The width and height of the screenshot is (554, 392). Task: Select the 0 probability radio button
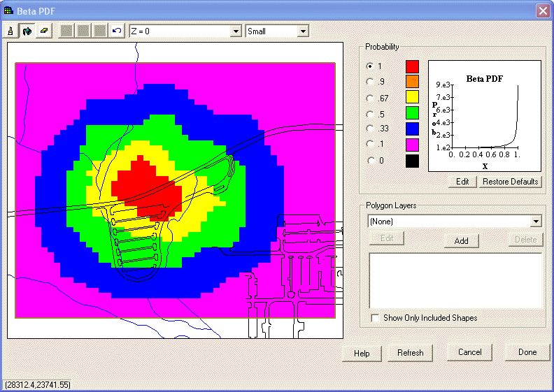click(370, 161)
